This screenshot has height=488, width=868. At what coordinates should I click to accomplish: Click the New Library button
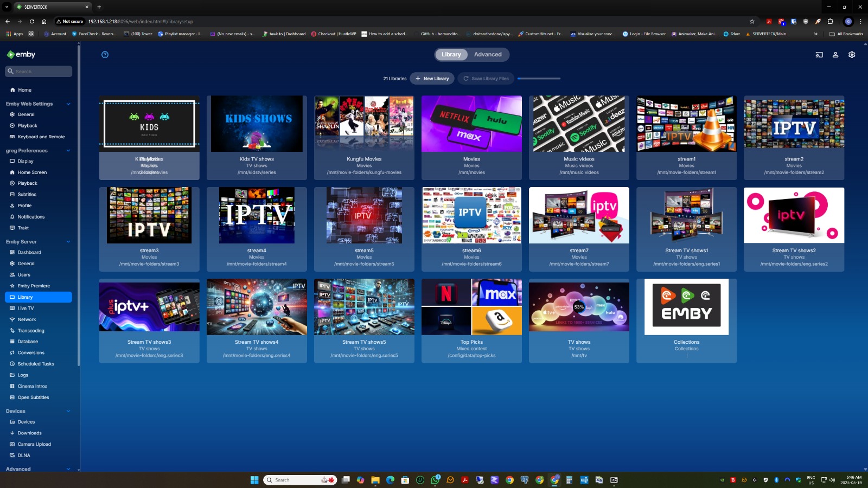[x=432, y=79]
